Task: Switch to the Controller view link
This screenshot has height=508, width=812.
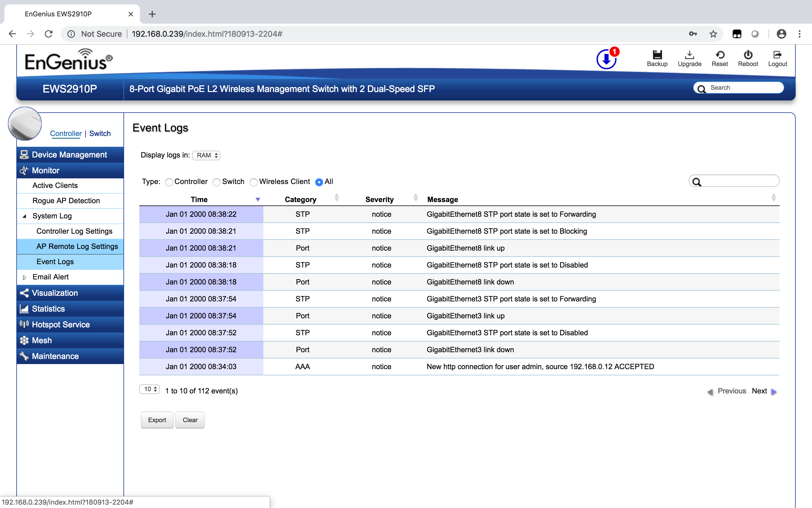Action: pyautogui.click(x=66, y=133)
